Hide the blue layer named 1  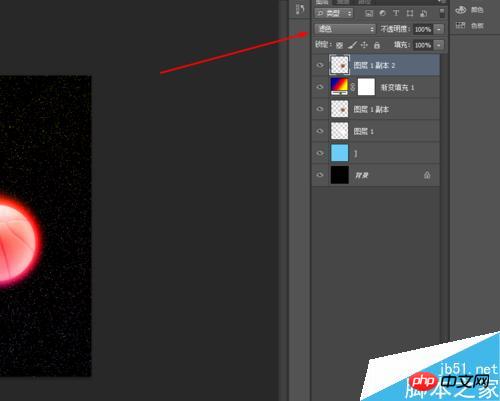pyautogui.click(x=320, y=153)
